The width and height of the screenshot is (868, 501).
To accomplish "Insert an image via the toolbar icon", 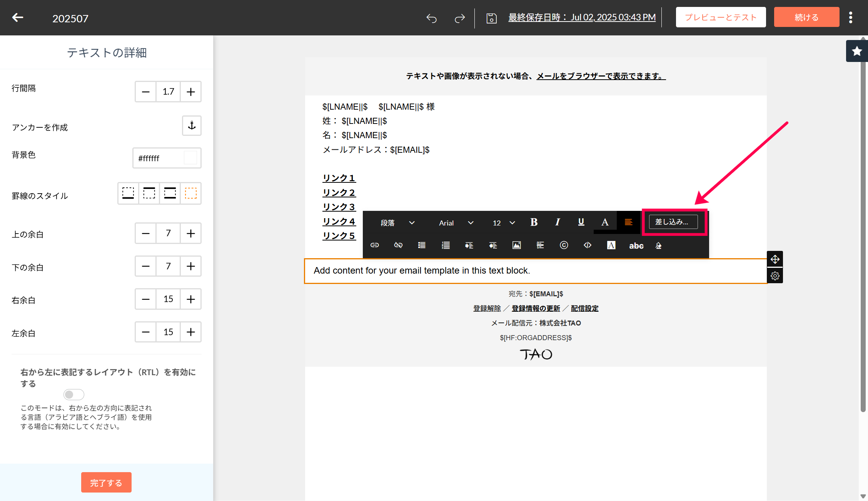I will pyautogui.click(x=516, y=245).
